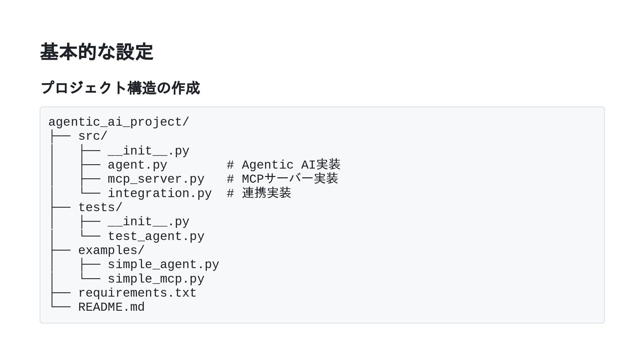Click integration.py in the tree
Viewport: 644px width, 362px height.
(160, 193)
